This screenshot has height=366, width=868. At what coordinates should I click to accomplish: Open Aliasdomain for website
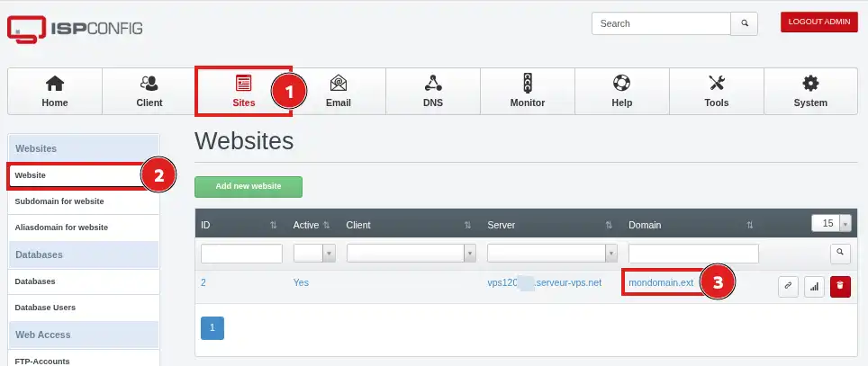[x=84, y=228]
